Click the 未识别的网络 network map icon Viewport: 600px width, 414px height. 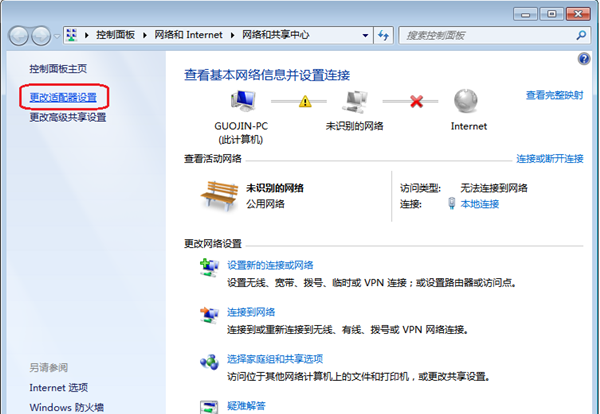pyautogui.click(x=354, y=101)
